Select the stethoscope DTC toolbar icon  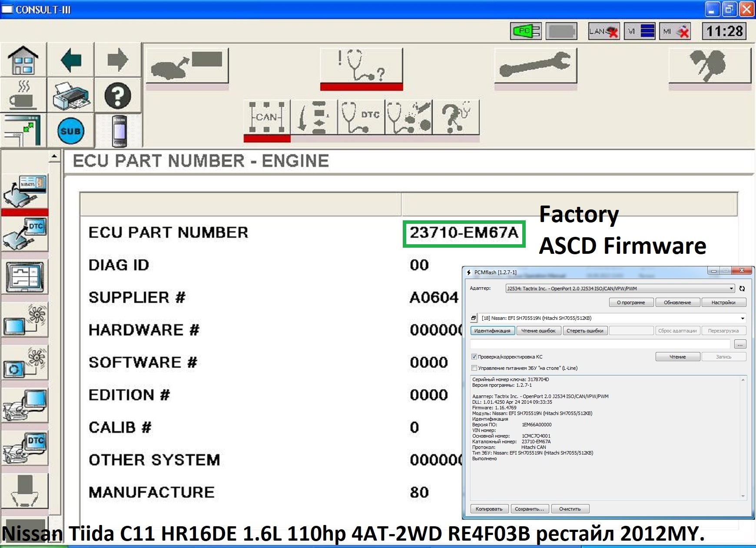click(361, 117)
